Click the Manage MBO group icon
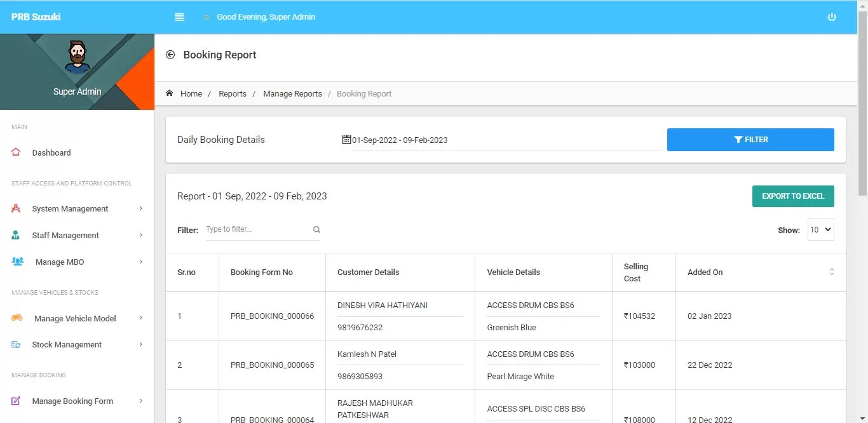868x423 pixels. click(18, 262)
